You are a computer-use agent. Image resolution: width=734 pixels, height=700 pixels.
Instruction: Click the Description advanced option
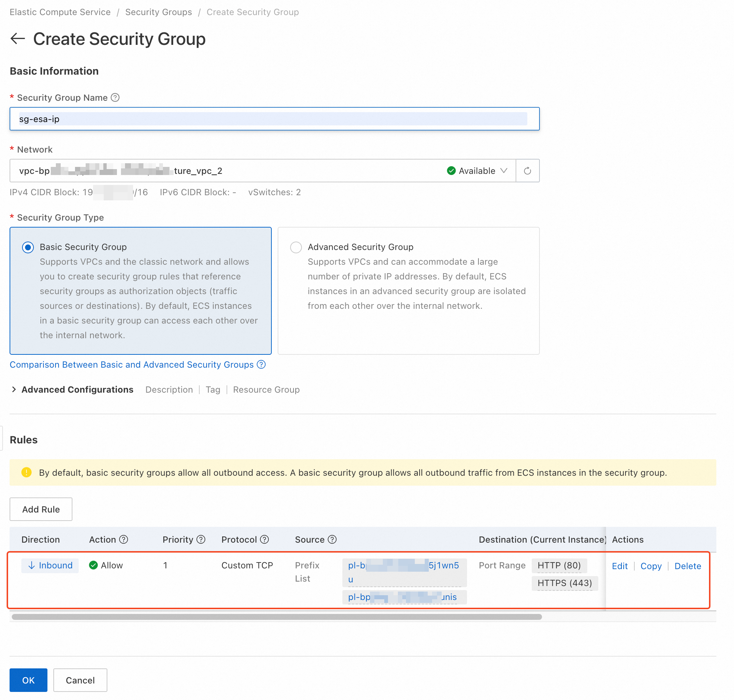[169, 390]
